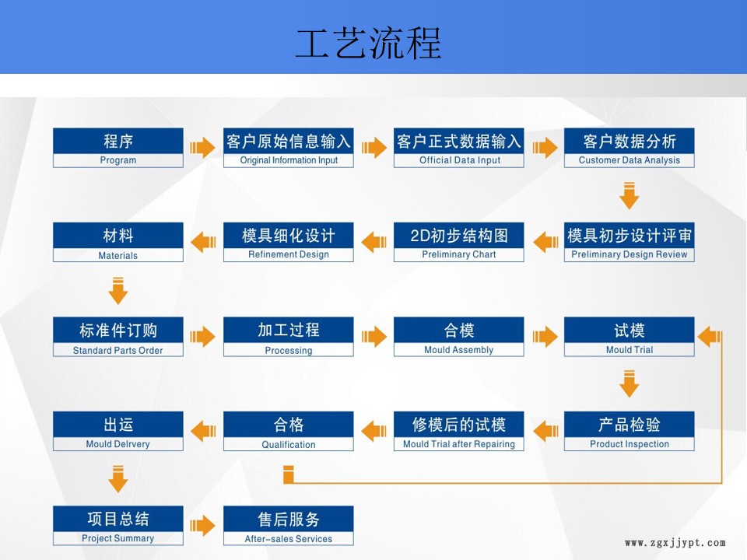Click the arrow between Processing and Mould Assembly
Screen dimensions: 747x560
373,337
